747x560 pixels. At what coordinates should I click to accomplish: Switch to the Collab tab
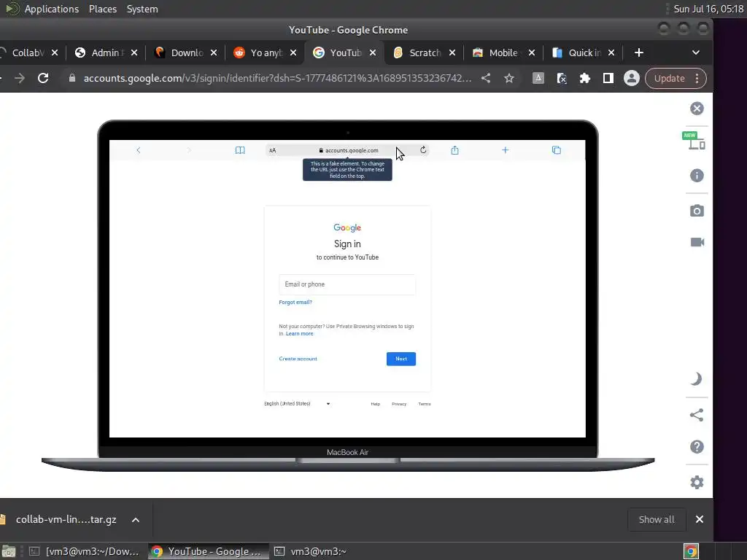tap(28, 52)
